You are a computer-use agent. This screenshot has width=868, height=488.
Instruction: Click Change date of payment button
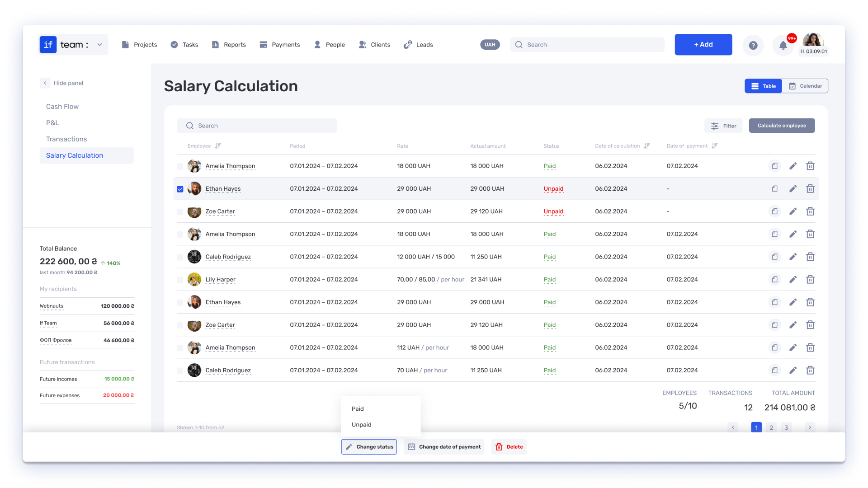[444, 447]
